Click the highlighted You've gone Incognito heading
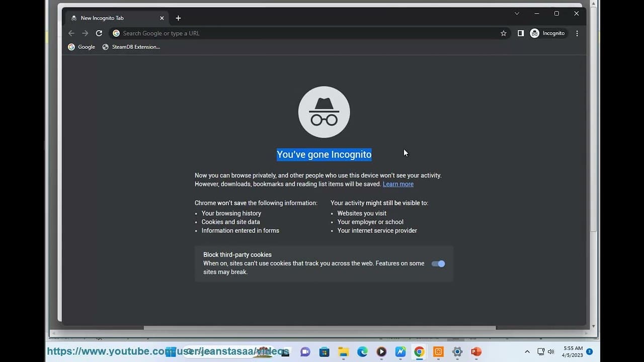This screenshot has width=644, height=362. tap(324, 154)
